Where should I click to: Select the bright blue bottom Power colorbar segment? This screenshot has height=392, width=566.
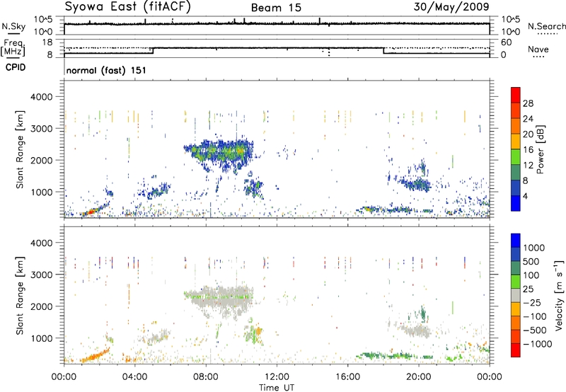pos(516,203)
